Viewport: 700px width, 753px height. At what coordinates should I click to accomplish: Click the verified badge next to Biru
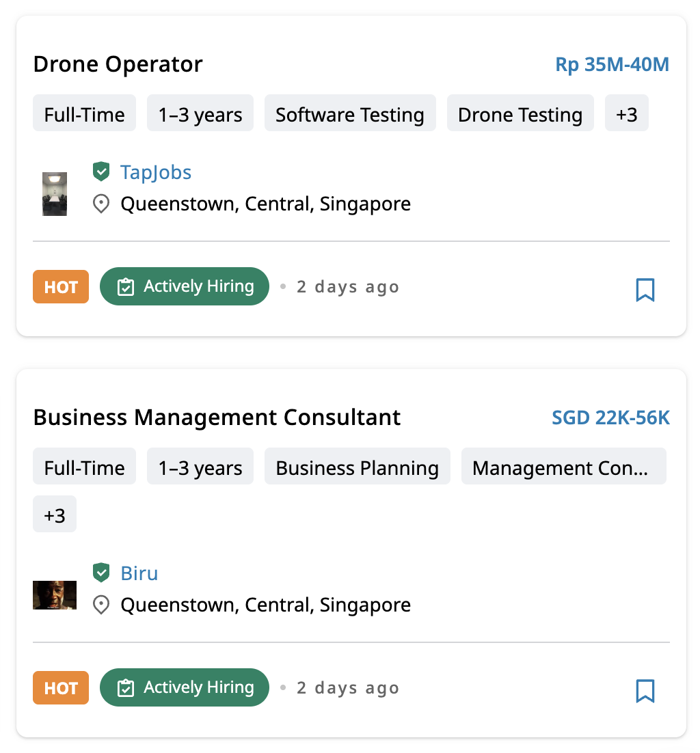101,573
